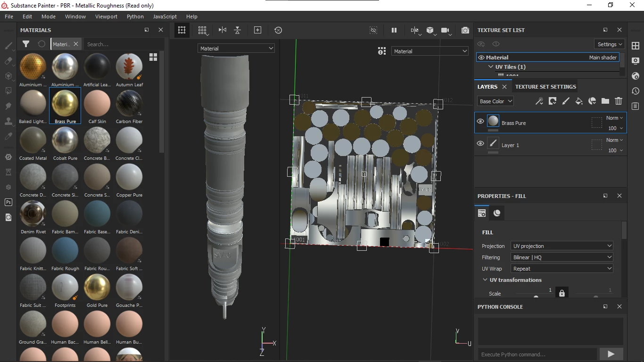Toggle the Material texture set visibility
This screenshot has width=644, height=362.
coord(481,58)
